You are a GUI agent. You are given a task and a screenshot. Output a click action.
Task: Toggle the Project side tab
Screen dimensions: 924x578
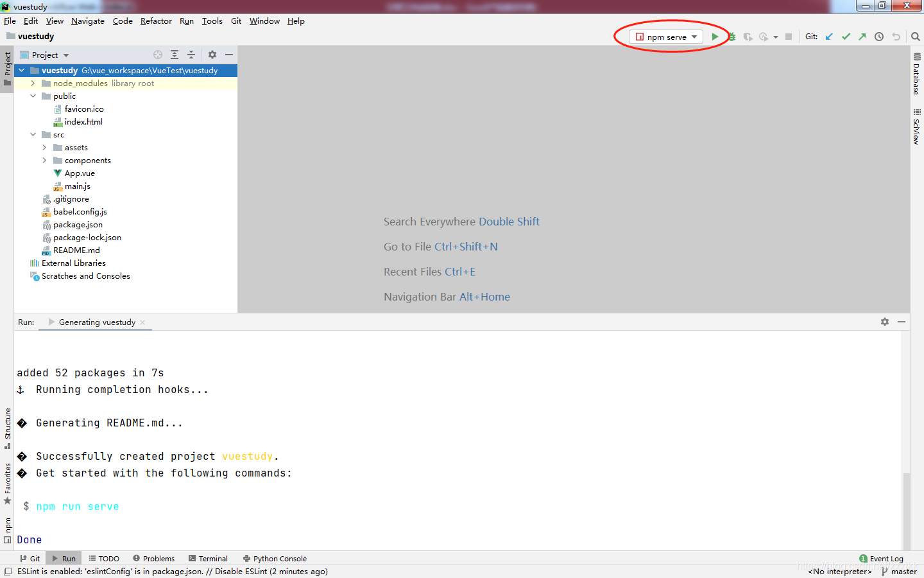(x=7, y=69)
